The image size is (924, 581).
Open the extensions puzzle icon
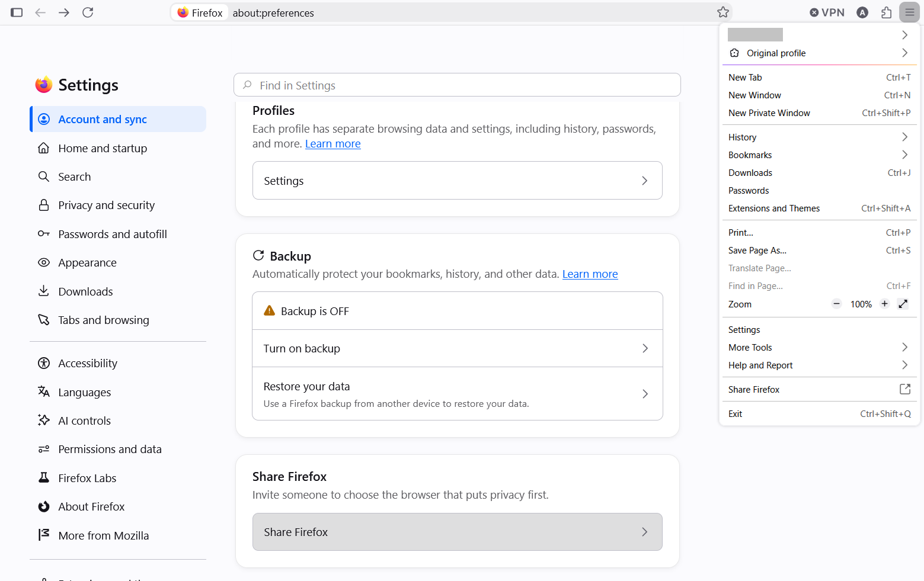(x=886, y=12)
